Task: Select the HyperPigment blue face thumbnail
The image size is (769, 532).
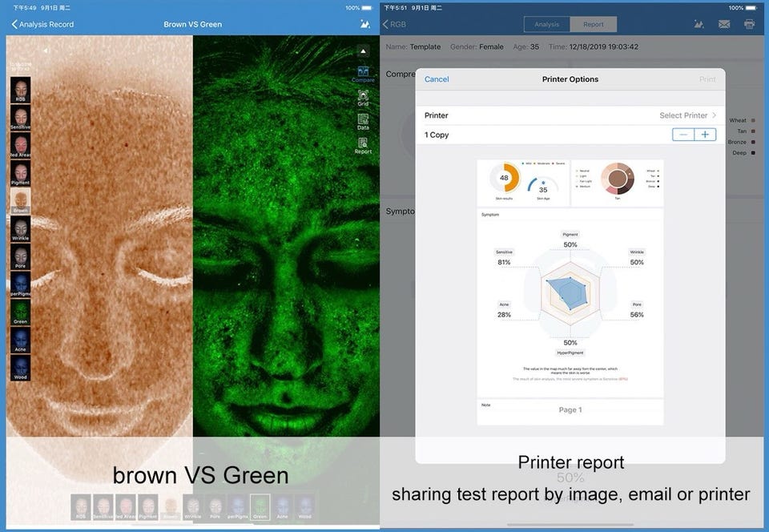Action: [21, 284]
